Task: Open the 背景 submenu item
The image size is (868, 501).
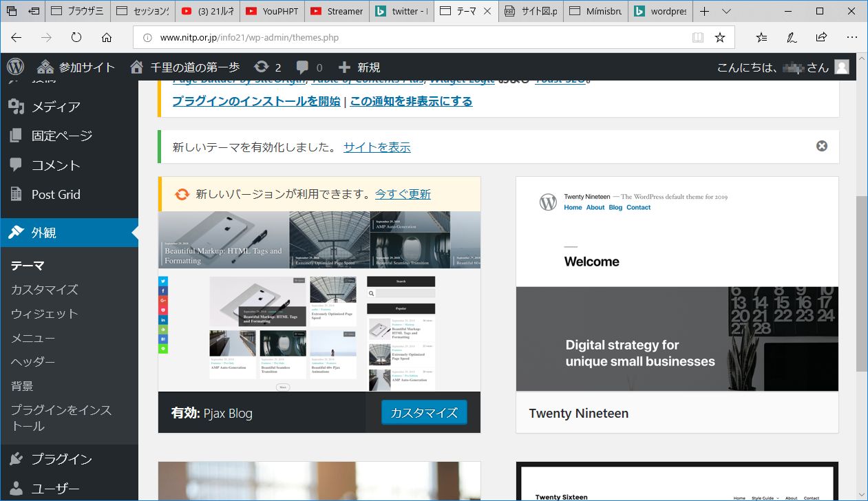Action: 22,386
